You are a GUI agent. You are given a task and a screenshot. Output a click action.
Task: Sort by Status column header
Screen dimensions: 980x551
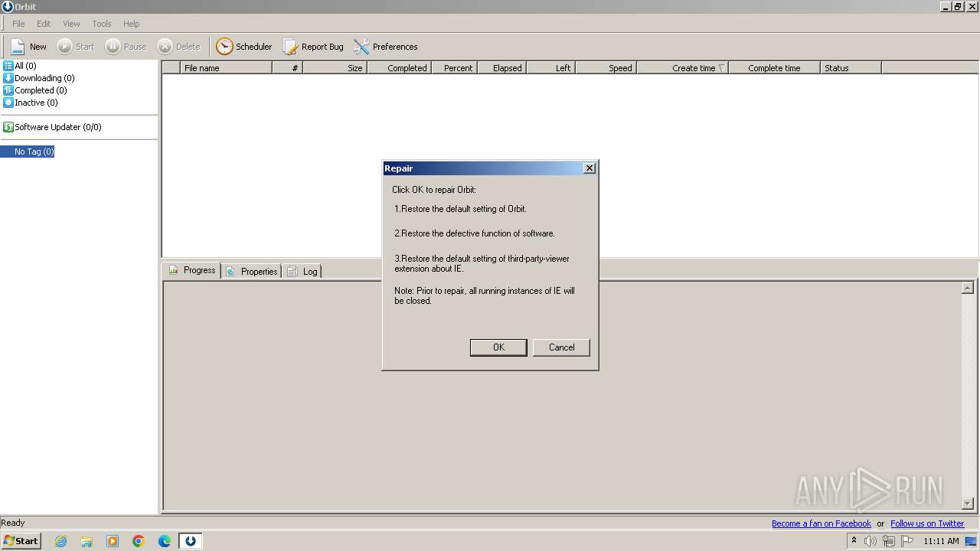tap(851, 68)
